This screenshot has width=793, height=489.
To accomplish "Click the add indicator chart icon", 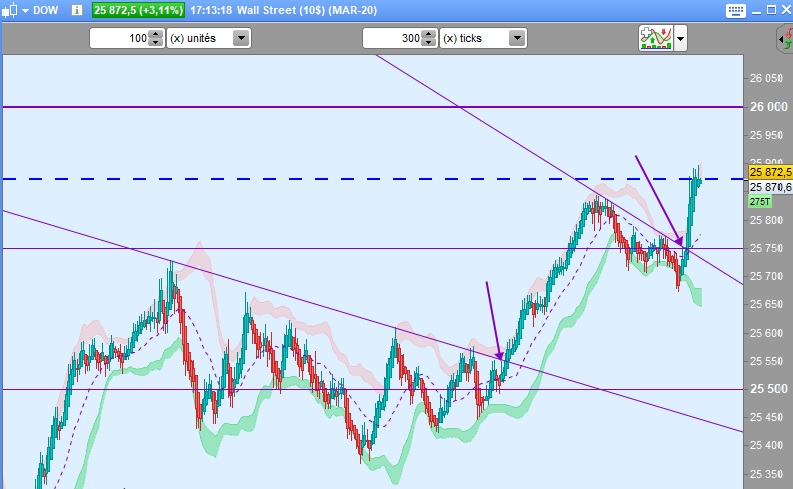I will click(656, 38).
